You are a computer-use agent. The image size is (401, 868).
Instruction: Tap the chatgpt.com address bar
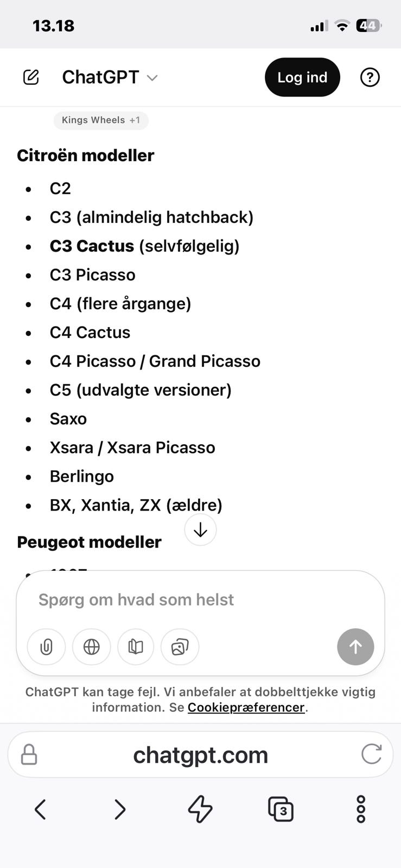[x=200, y=755]
